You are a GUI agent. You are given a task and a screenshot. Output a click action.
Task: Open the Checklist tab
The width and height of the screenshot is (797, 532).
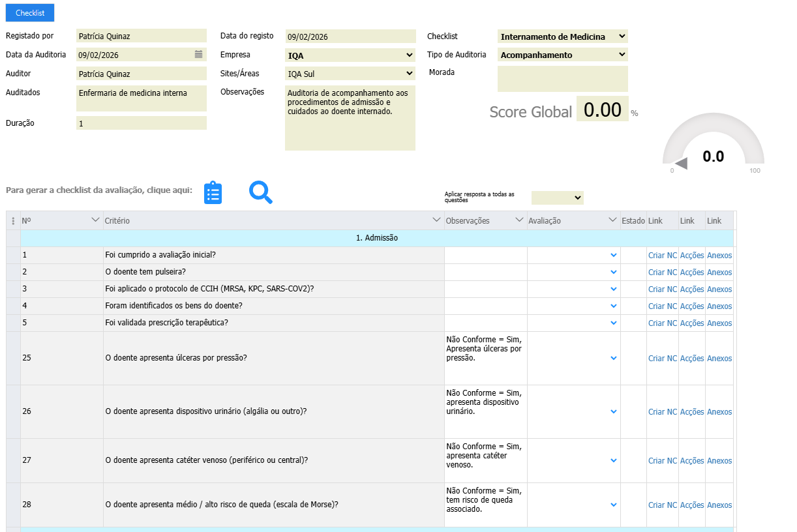click(x=30, y=13)
